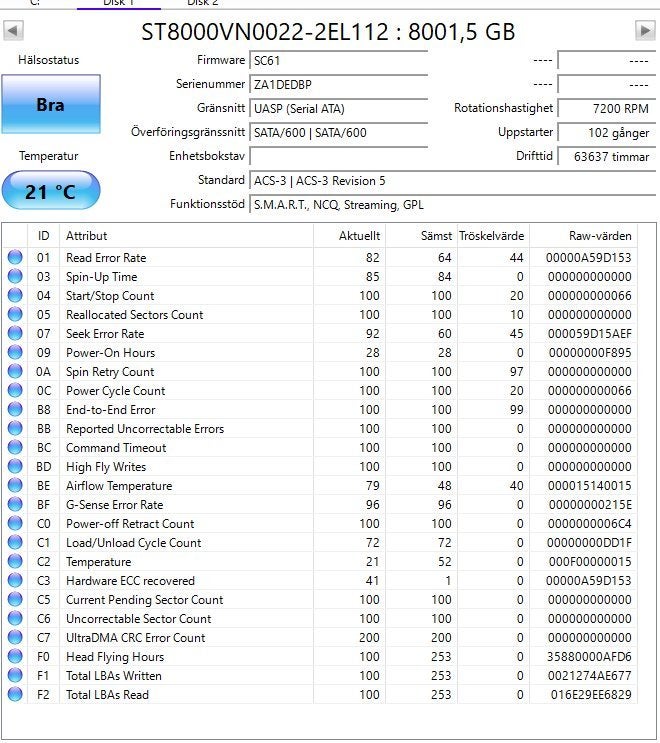The image size is (660, 743).
Task: Click status icon for Start/Stop Count
Action: coord(15,295)
